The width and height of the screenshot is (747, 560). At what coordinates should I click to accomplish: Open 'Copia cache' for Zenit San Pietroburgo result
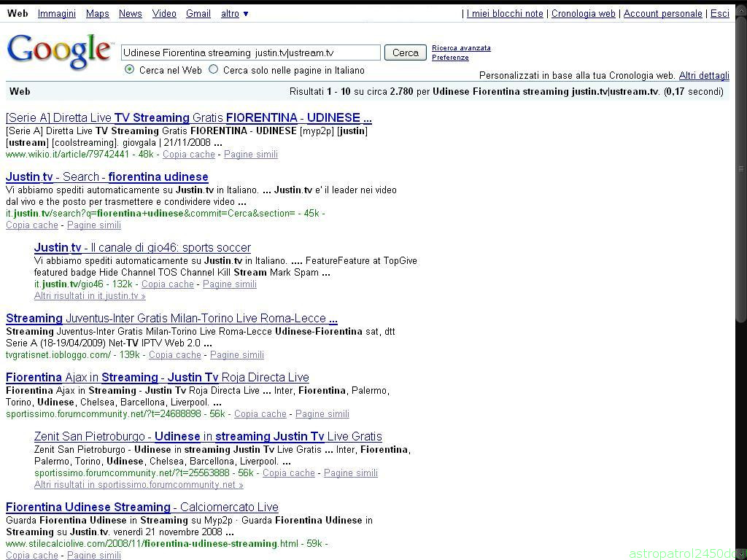click(289, 472)
